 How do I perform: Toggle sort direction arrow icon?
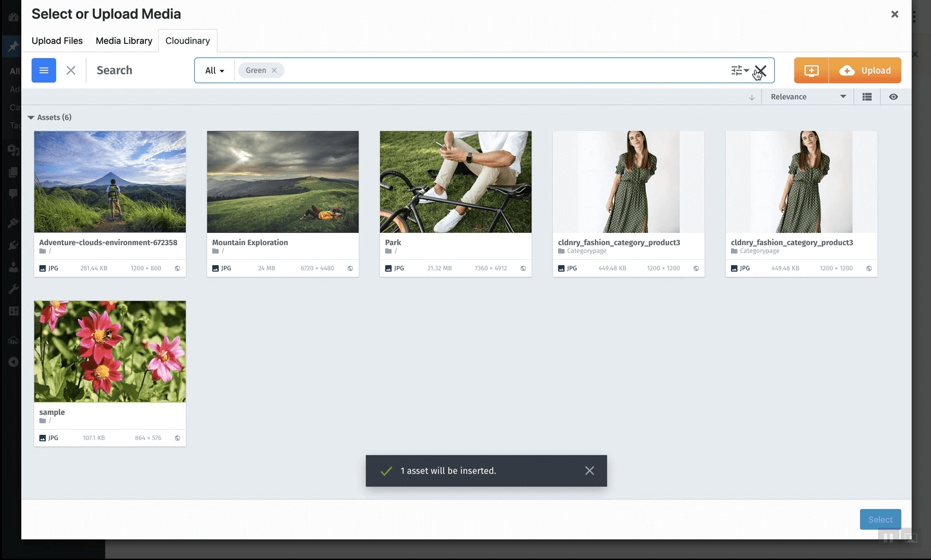[752, 97]
